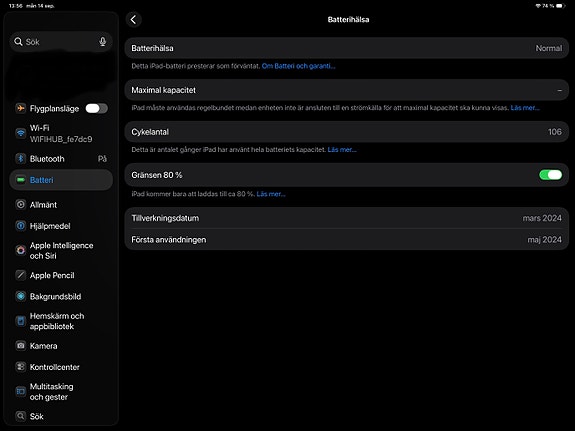Select Apple Intelligence och Siri icon
The height and width of the screenshot is (431, 575).
21,251
